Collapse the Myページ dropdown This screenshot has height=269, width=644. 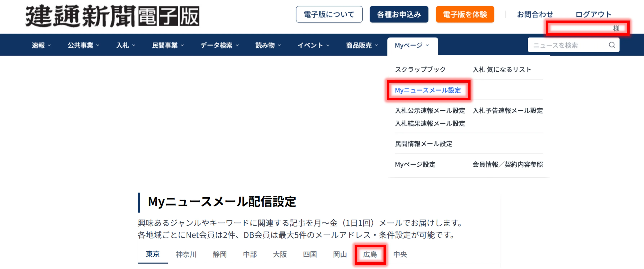click(413, 46)
